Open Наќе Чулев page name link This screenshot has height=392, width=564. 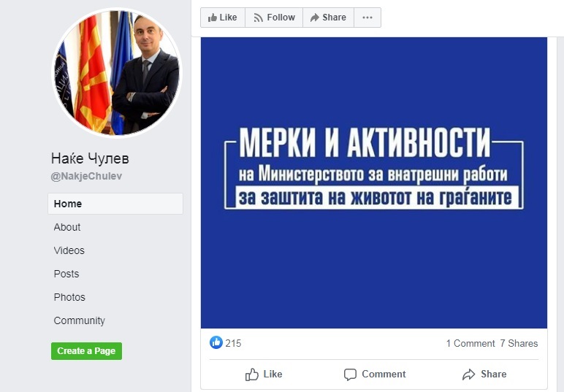point(90,158)
